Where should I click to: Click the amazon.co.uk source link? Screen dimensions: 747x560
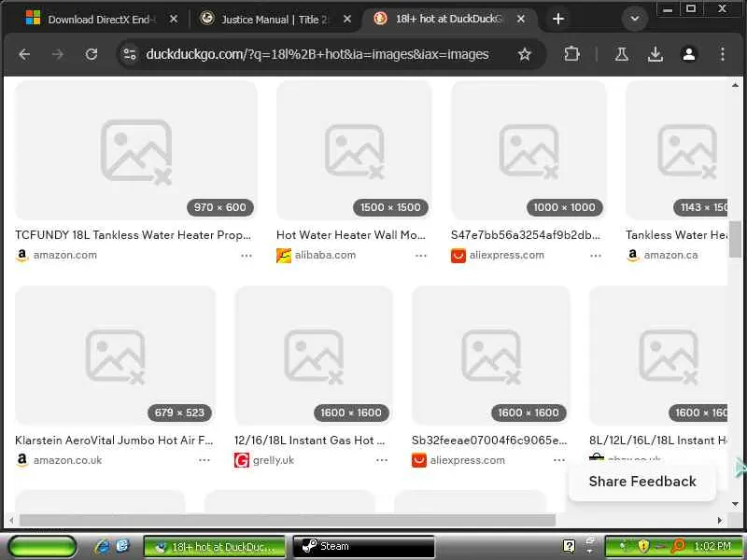tap(67, 460)
